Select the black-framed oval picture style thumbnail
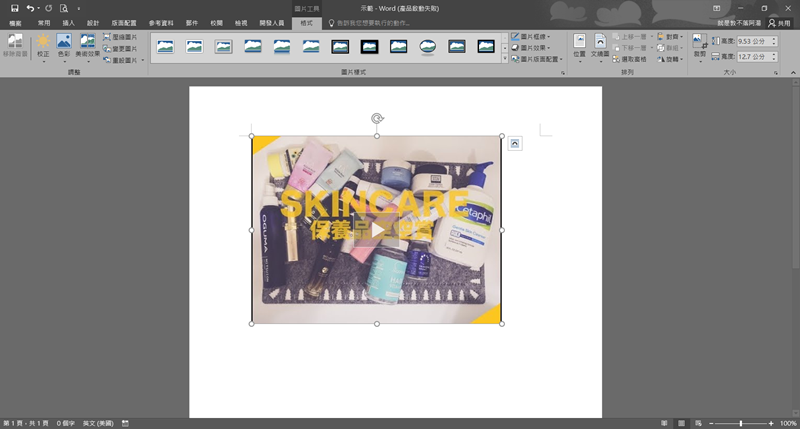Viewport: 800px width, 429px height. coord(428,46)
